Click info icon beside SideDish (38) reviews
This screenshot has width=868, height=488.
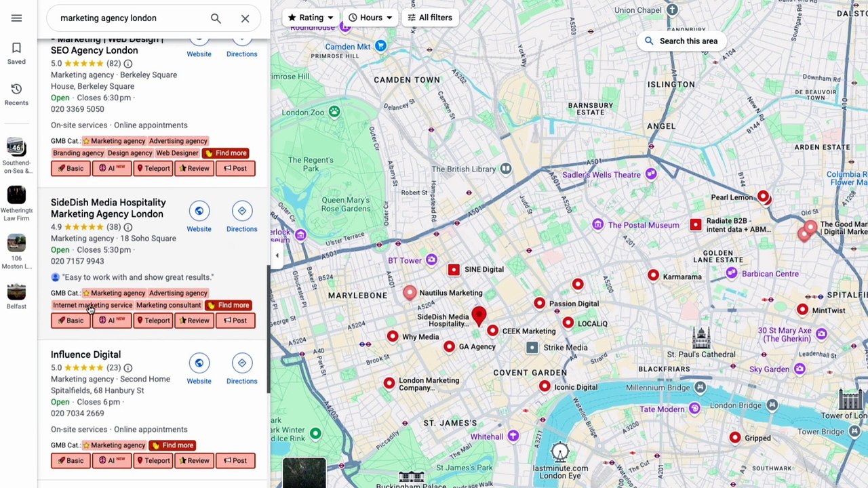pyautogui.click(x=127, y=227)
